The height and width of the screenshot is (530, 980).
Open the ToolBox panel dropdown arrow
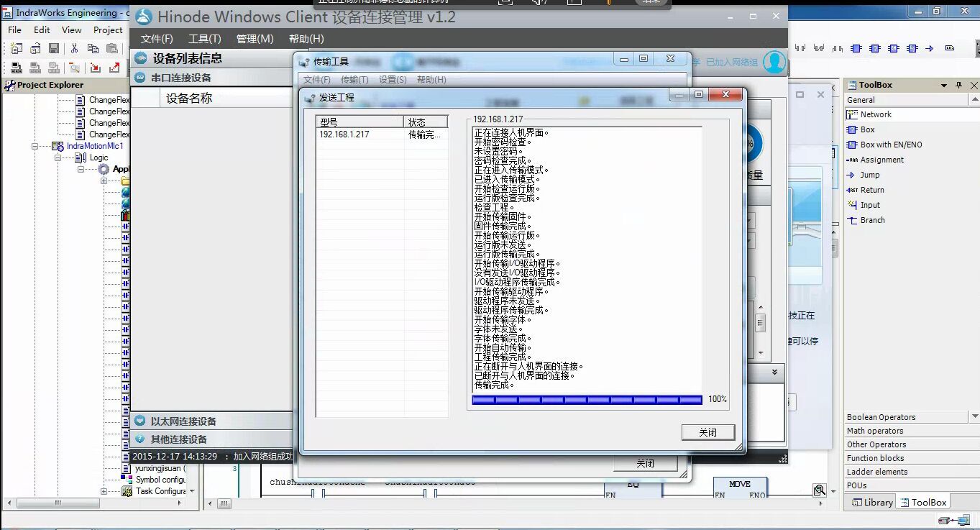tap(945, 85)
